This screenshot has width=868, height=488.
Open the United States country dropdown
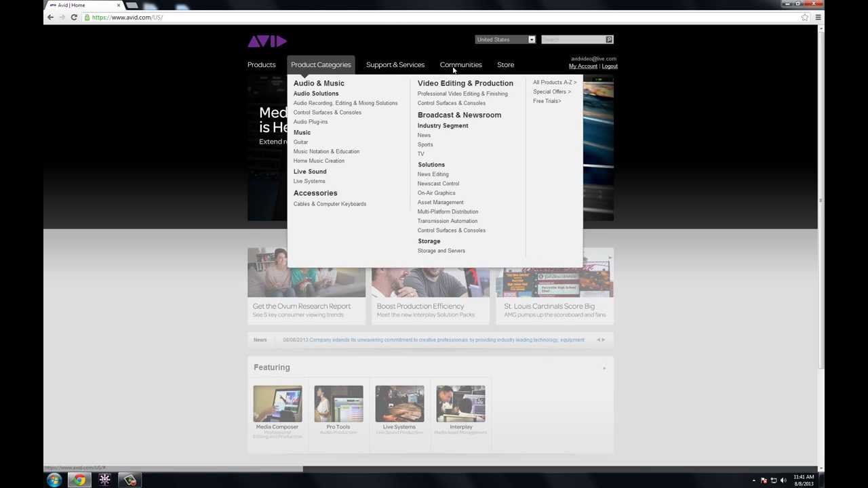point(505,39)
